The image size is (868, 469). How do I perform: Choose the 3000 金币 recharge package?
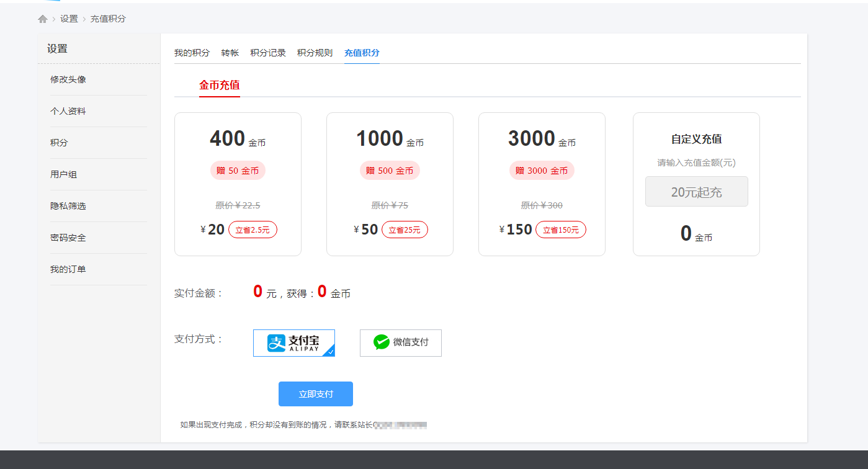tap(542, 184)
